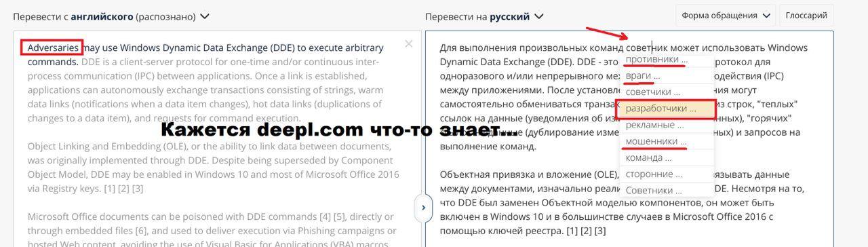Choose the 'рекламные ...' suggestion
The width and height of the screenshot is (868, 247).
(654, 125)
